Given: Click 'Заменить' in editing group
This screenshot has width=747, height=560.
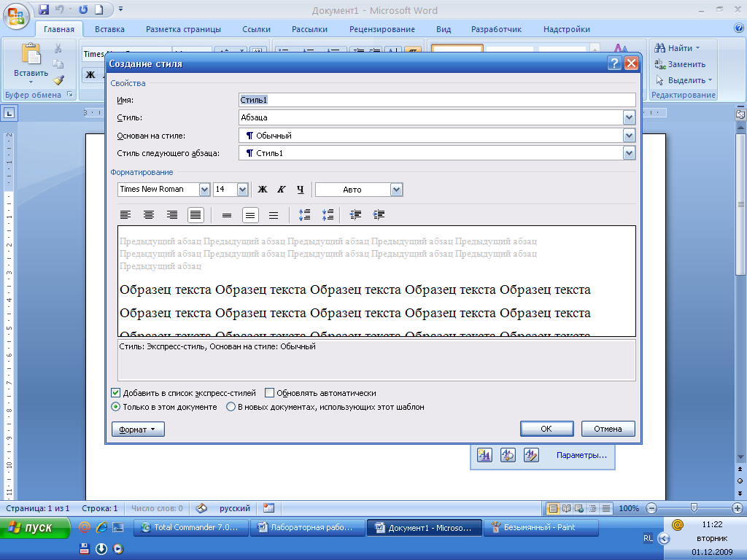Looking at the screenshot, I should [680, 64].
